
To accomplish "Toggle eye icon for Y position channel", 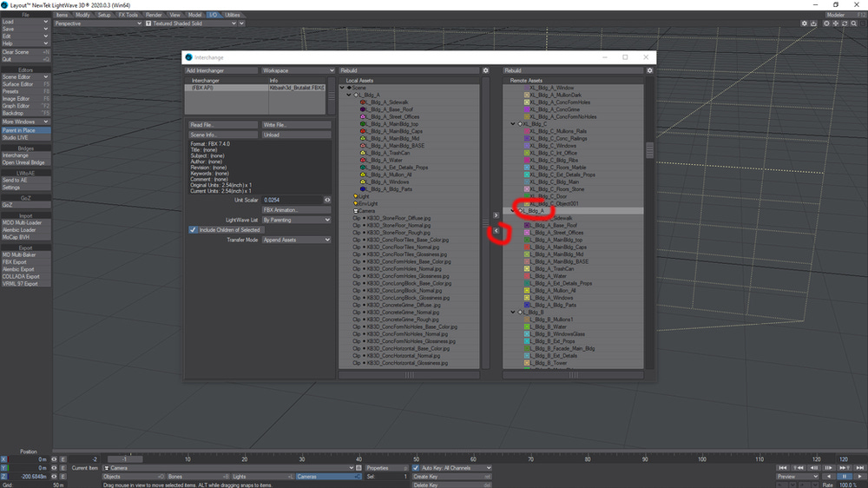I will point(54,468).
